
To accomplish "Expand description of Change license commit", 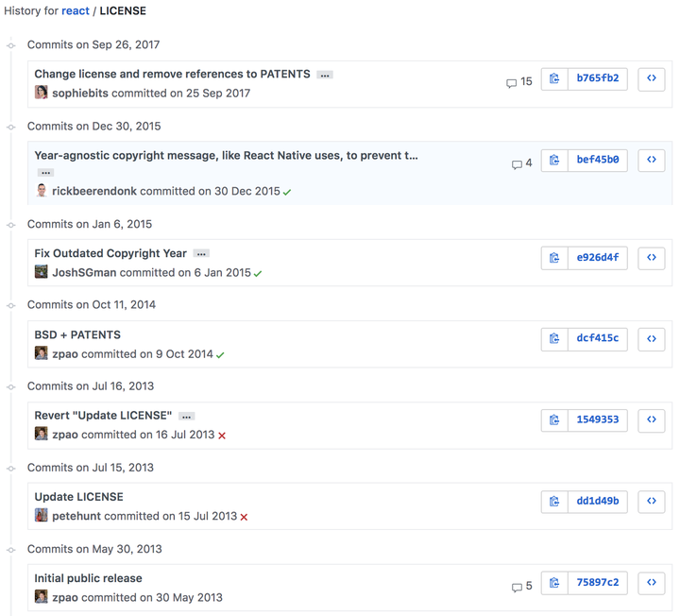I will 325,75.
